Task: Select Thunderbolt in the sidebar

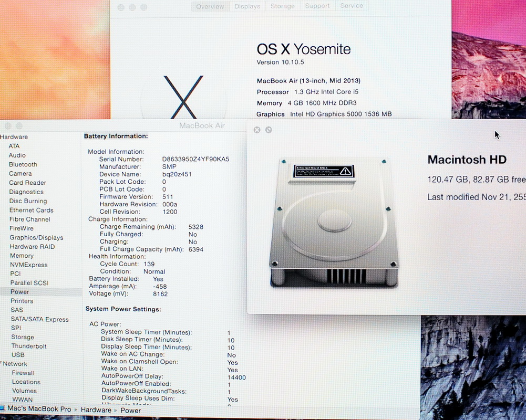Action: pos(29,346)
